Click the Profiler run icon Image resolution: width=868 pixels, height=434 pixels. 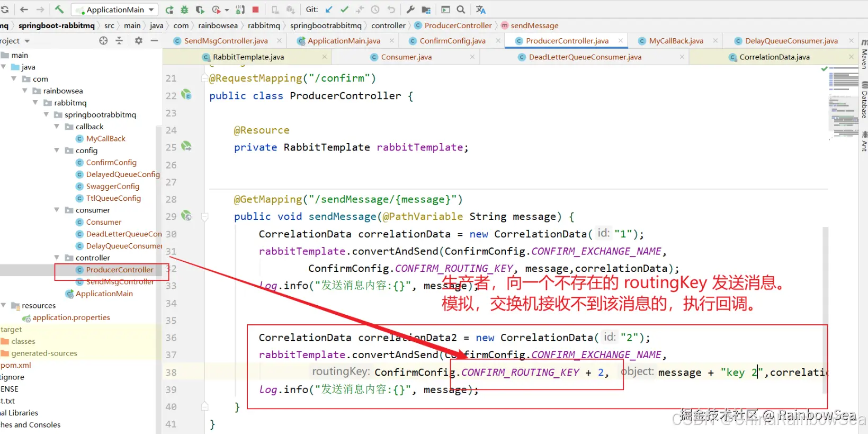tap(216, 10)
